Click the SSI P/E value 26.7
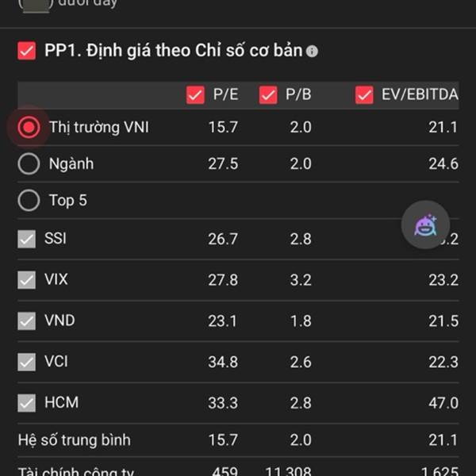 223,239
